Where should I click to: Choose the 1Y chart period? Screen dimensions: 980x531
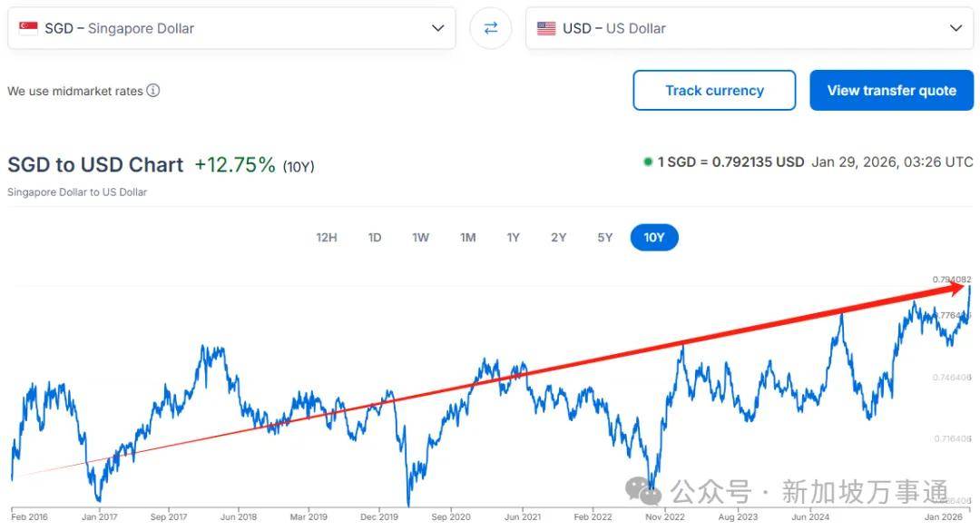(x=513, y=238)
